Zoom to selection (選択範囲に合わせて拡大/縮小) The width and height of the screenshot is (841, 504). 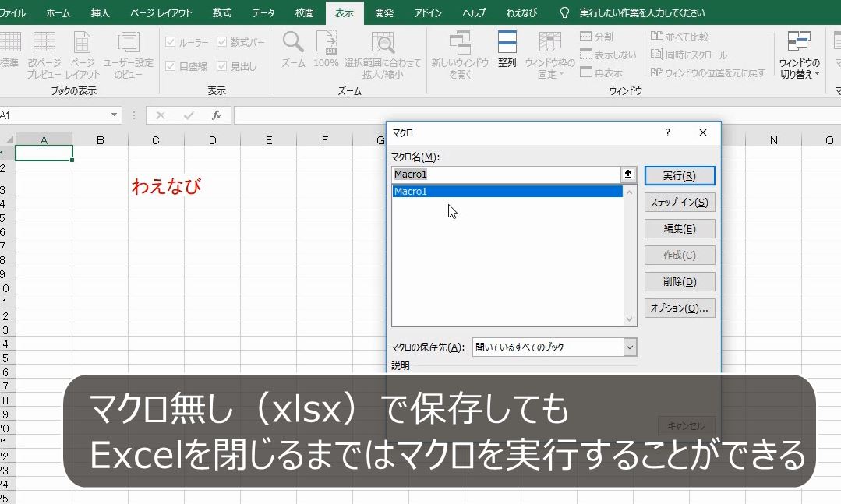(383, 55)
